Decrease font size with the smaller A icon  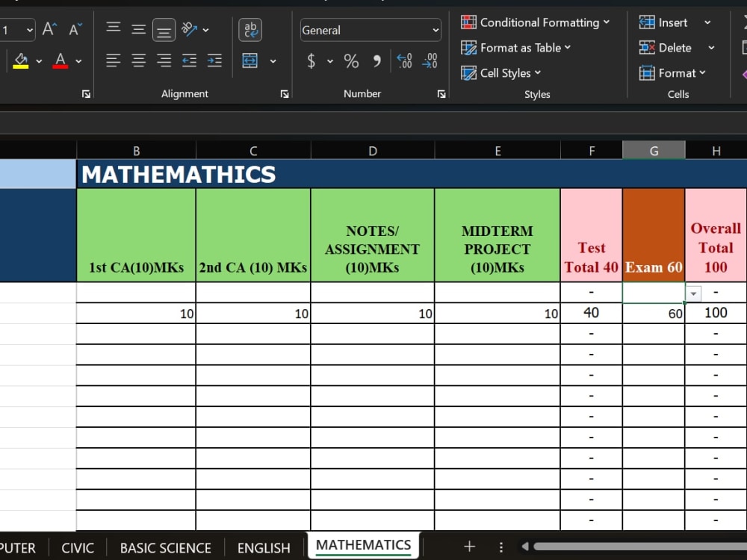[x=75, y=30]
